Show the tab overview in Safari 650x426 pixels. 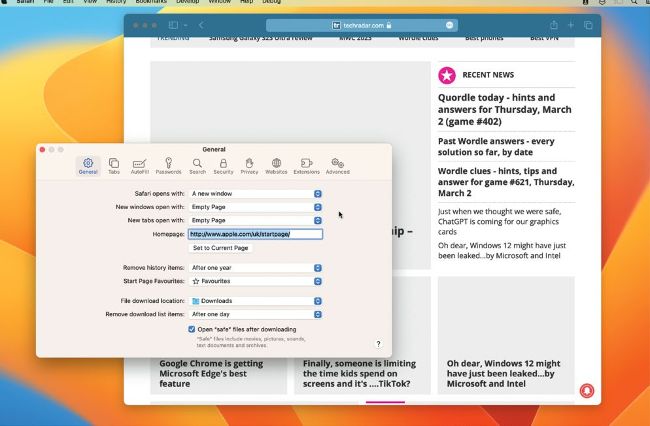588,25
